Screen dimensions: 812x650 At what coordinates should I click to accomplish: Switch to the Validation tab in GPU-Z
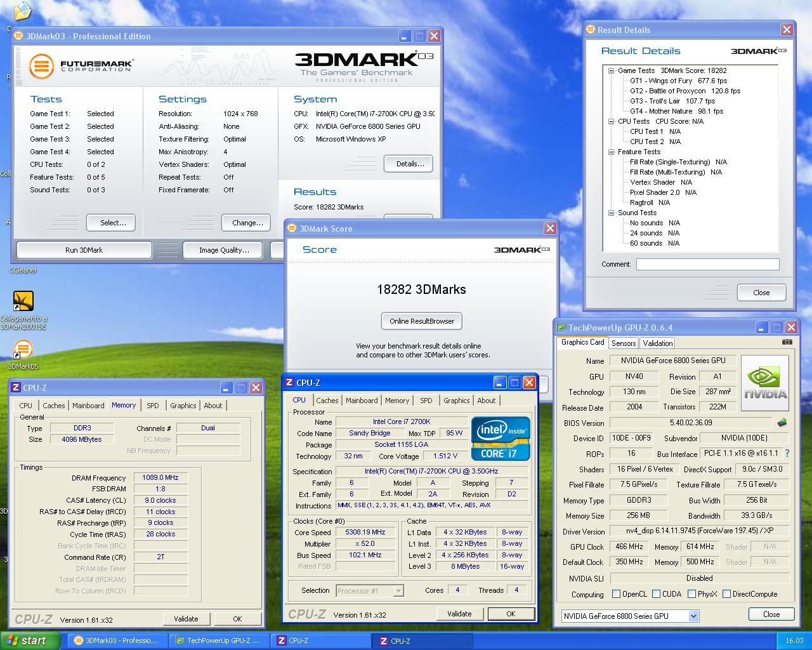pyautogui.click(x=657, y=343)
